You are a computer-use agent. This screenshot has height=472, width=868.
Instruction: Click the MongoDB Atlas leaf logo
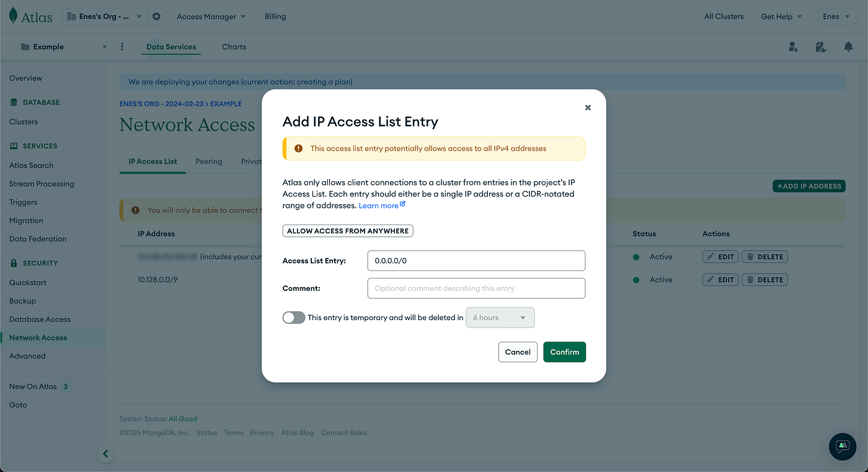pos(13,16)
